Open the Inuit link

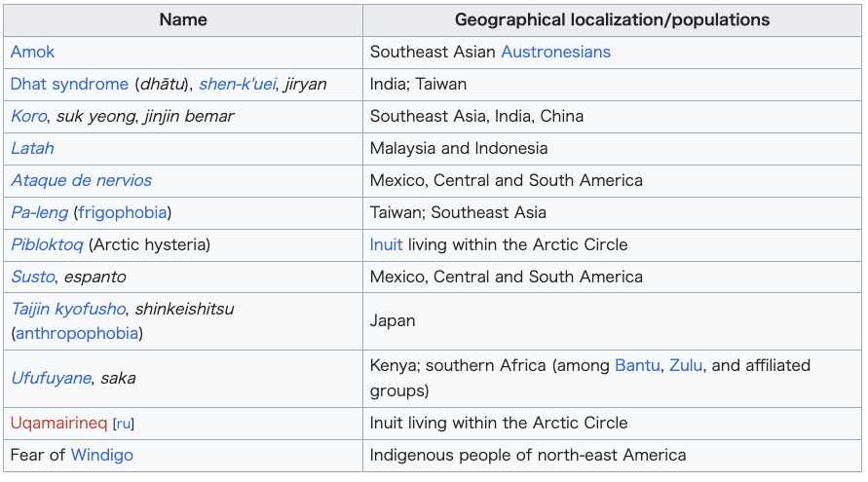(x=386, y=244)
